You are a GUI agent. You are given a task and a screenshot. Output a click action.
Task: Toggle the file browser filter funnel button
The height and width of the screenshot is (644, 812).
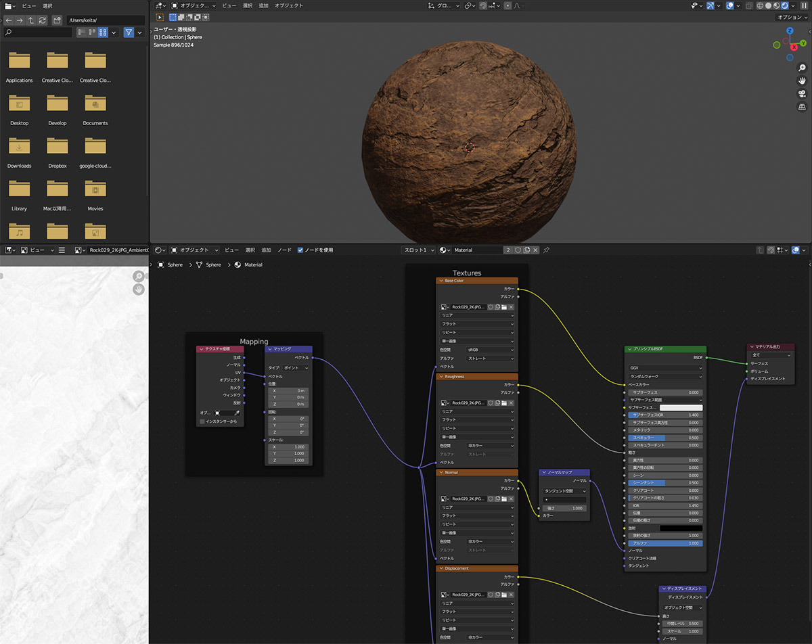(128, 32)
